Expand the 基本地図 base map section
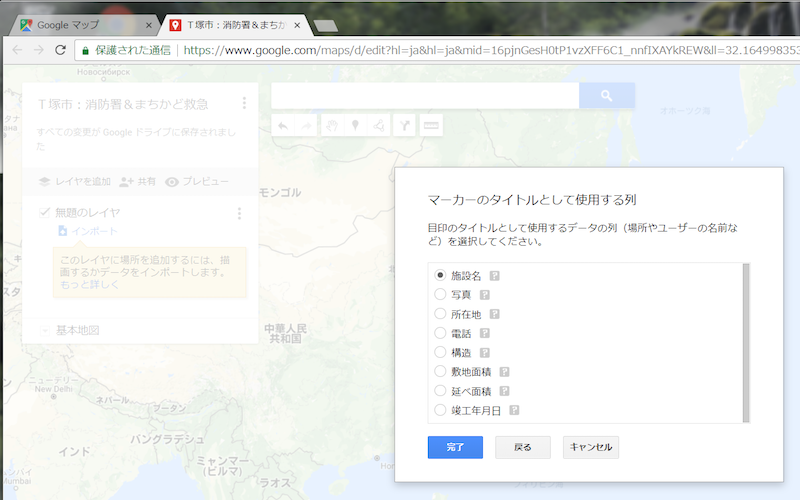 [x=45, y=331]
